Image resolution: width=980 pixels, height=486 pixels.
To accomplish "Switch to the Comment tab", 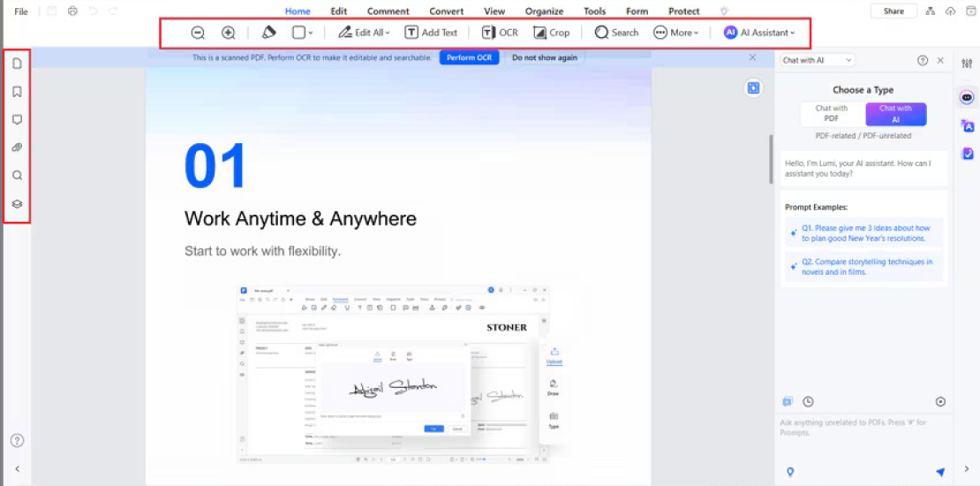I will click(x=388, y=11).
